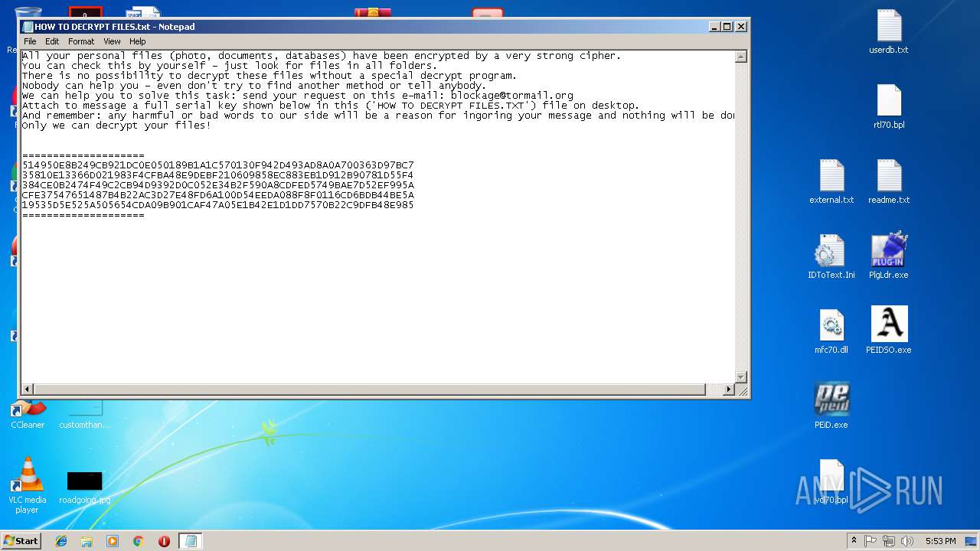Select the rtl70.bpl desktop file

pos(889,107)
